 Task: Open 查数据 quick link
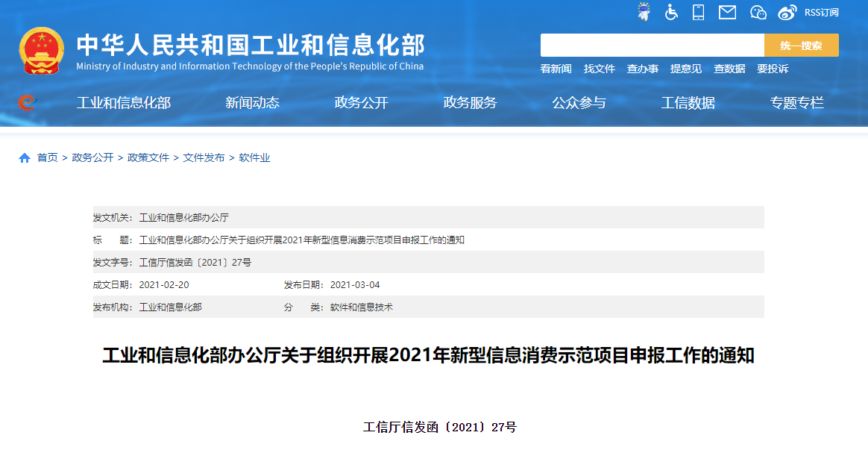729,69
